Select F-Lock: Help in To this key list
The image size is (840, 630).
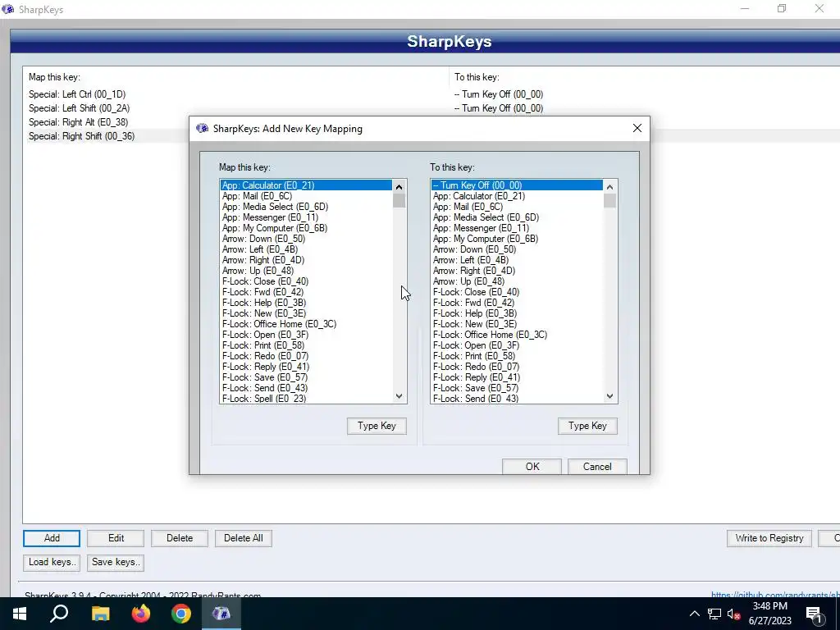[517, 313]
